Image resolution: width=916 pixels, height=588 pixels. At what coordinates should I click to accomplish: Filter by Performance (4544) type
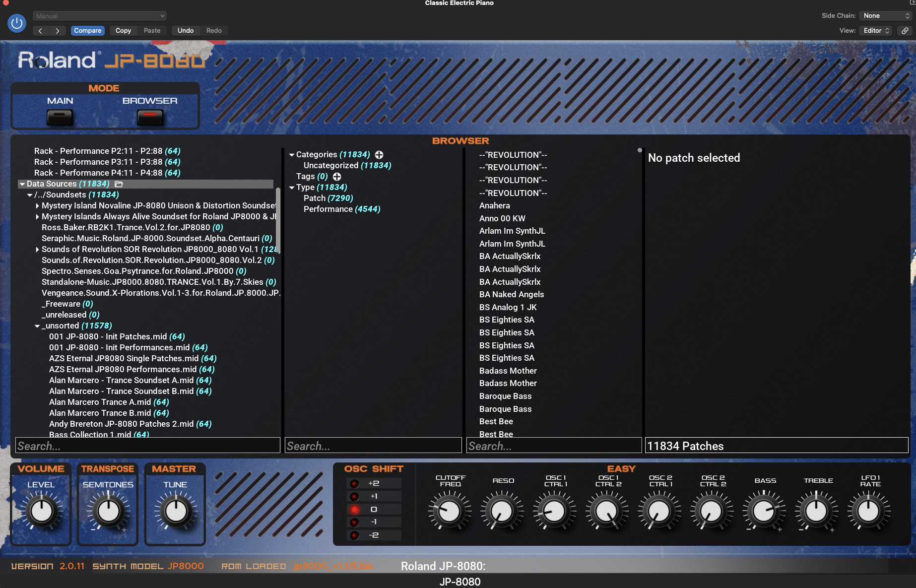tap(342, 209)
